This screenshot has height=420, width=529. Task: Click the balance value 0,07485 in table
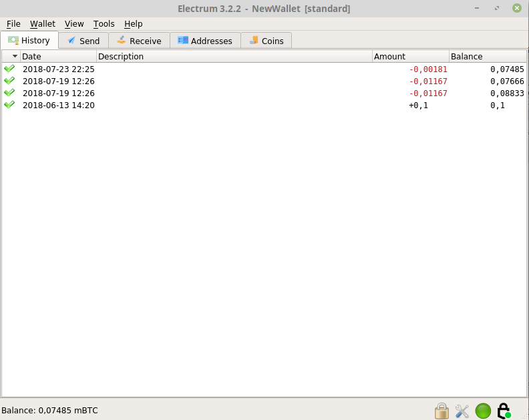coord(507,69)
